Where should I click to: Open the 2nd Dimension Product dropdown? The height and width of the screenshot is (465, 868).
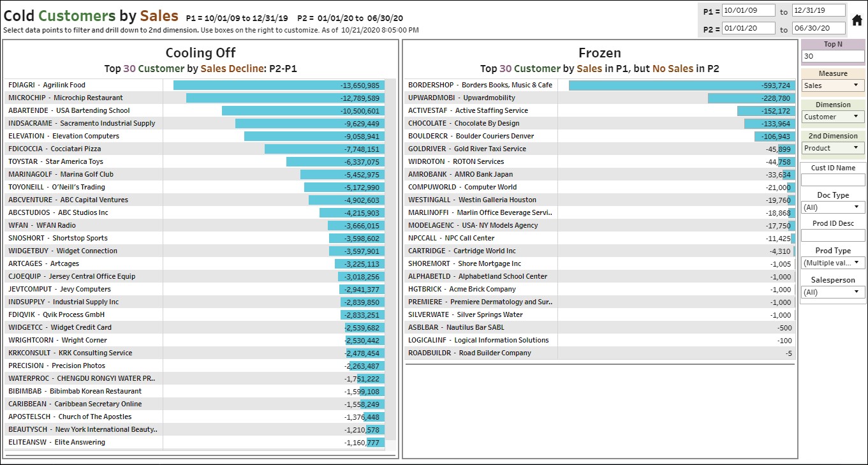(x=833, y=148)
